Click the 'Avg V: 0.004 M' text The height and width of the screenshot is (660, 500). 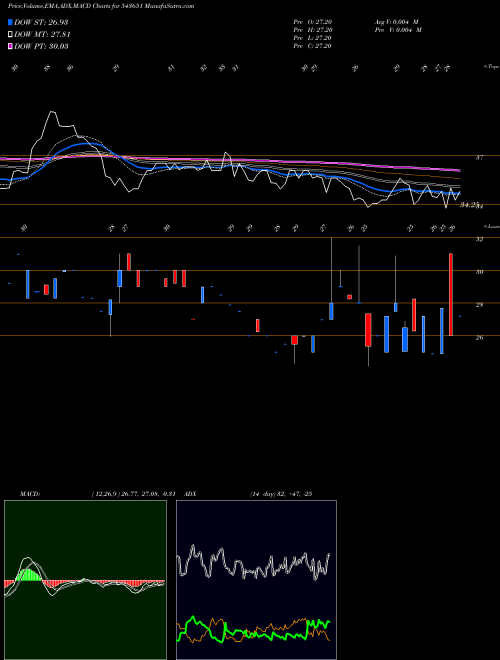click(x=396, y=22)
